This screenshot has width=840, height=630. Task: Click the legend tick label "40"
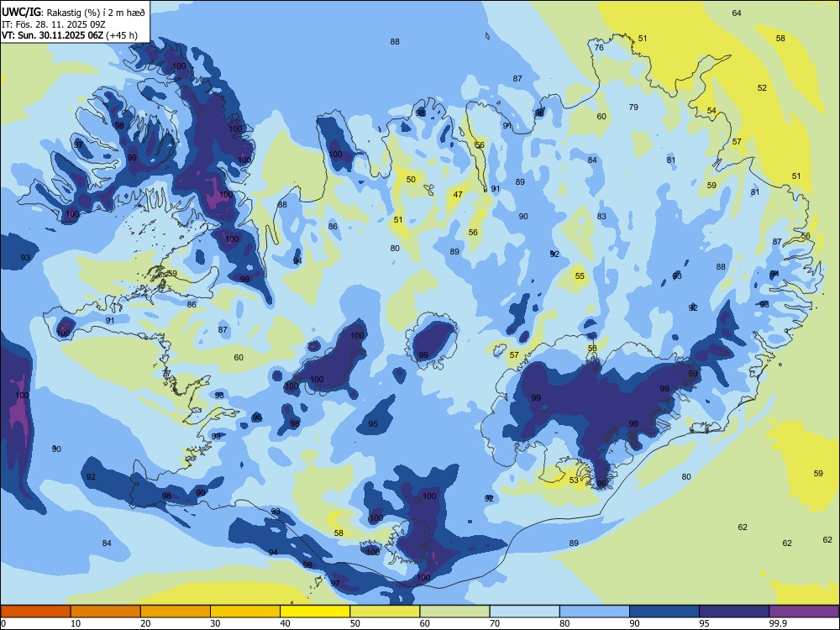(x=285, y=623)
